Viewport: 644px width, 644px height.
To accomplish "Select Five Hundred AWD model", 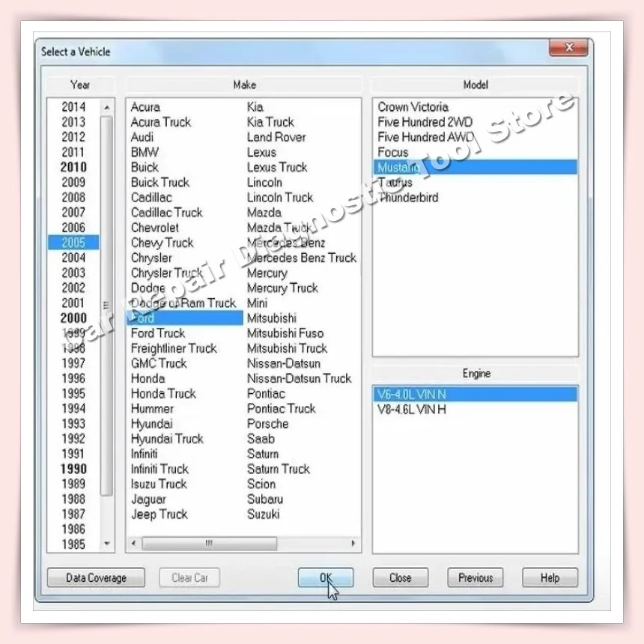I will 426,137.
